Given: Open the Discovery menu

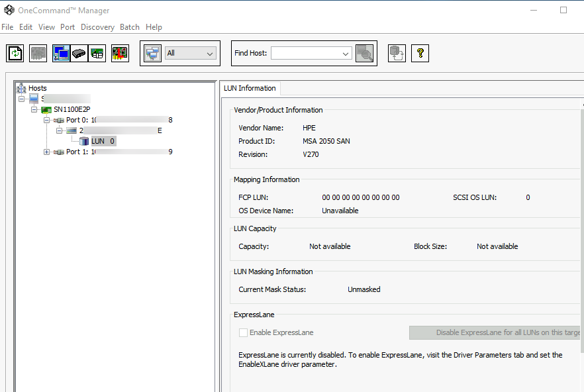Looking at the screenshot, I should tap(97, 27).
